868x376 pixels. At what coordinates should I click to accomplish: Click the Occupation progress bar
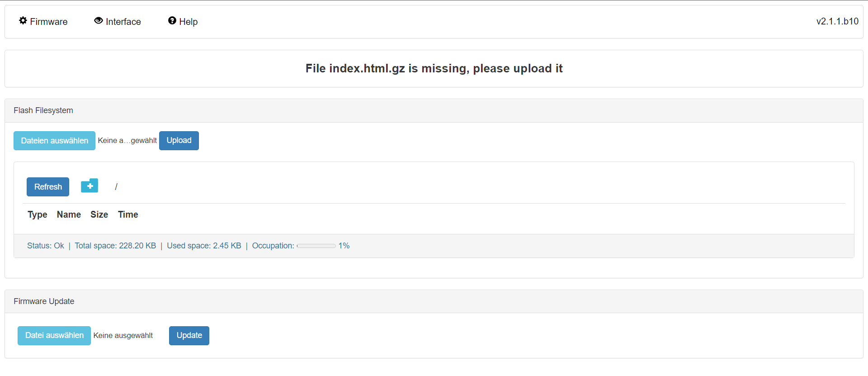click(x=316, y=246)
